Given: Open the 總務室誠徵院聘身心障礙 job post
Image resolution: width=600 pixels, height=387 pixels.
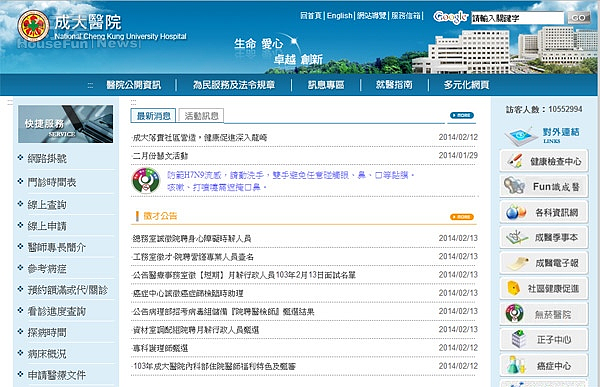Looking at the screenshot, I should click(191, 238).
